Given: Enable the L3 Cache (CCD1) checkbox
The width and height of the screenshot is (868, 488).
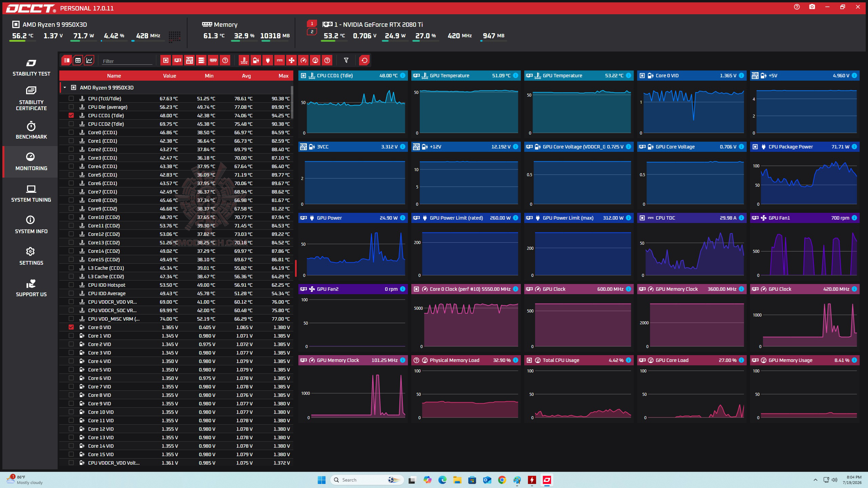Looking at the screenshot, I should [71, 268].
